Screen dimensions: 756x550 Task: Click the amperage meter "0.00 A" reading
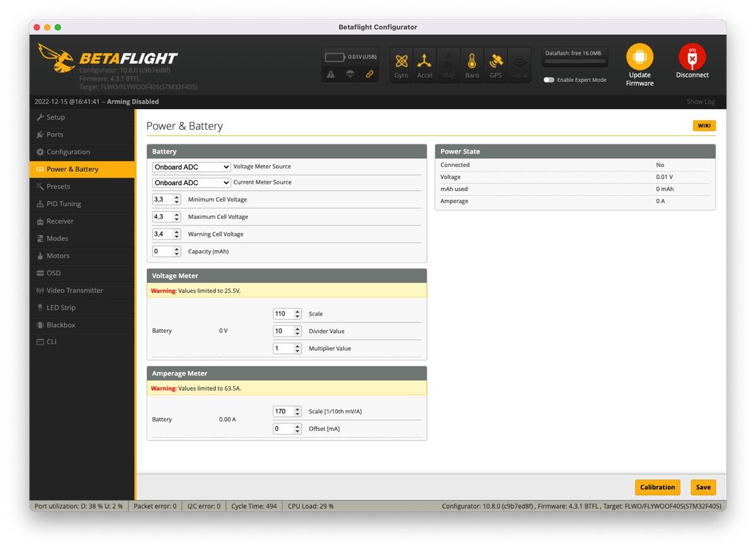[227, 420]
